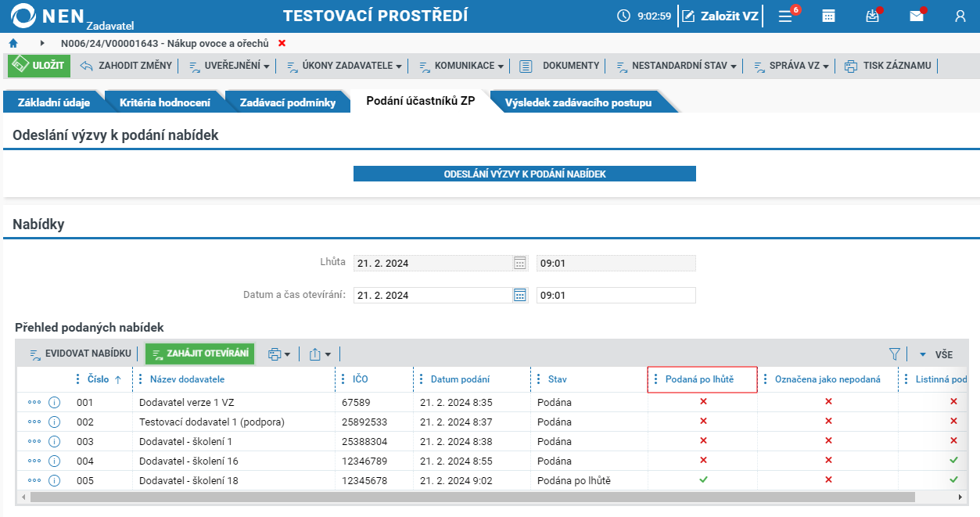Close the N006/24/V00001643 record tab
Image resolution: width=980 pixels, height=517 pixels.
(x=282, y=43)
